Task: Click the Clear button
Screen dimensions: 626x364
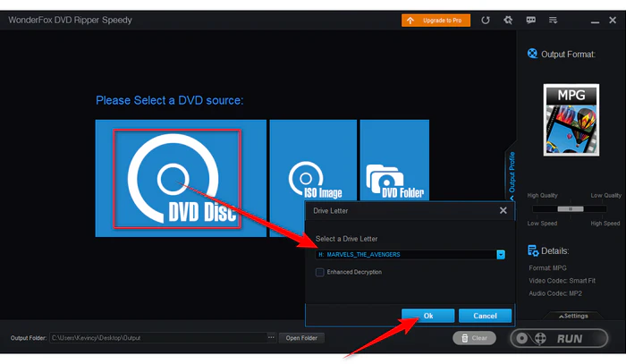Action: click(474, 338)
